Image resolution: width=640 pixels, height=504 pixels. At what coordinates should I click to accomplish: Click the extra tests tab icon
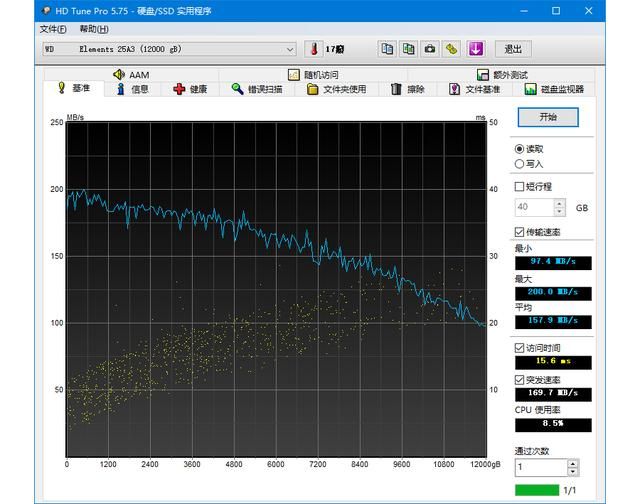click(x=482, y=75)
